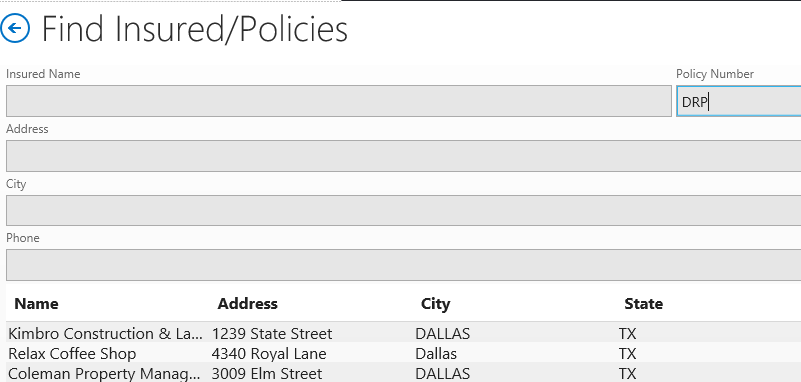Click the 4340 Royal Lane address cell
Screen dimensions: 801x382
click(269, 353)
